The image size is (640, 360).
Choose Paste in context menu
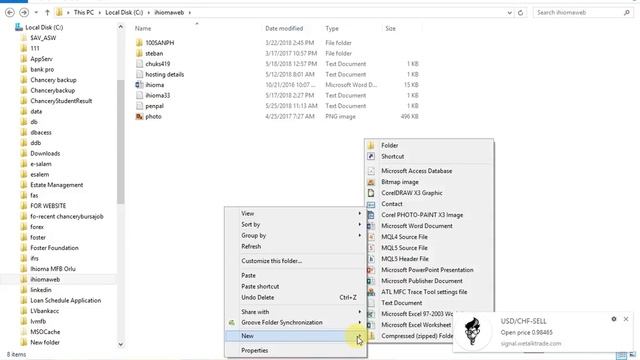296,276
